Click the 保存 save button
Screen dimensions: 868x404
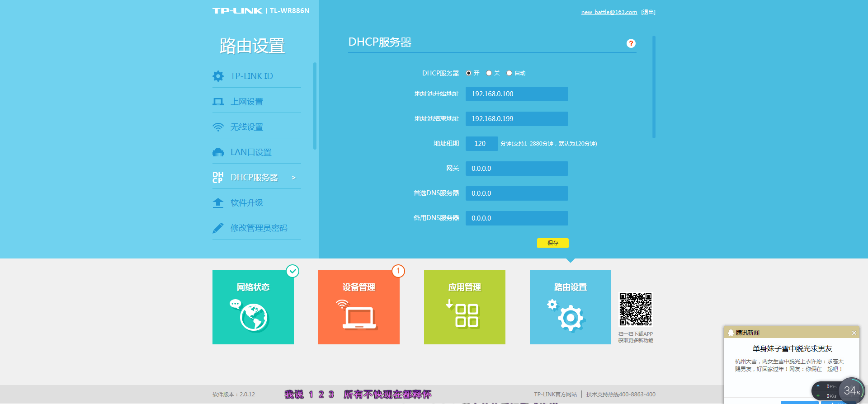pos(552,243)
